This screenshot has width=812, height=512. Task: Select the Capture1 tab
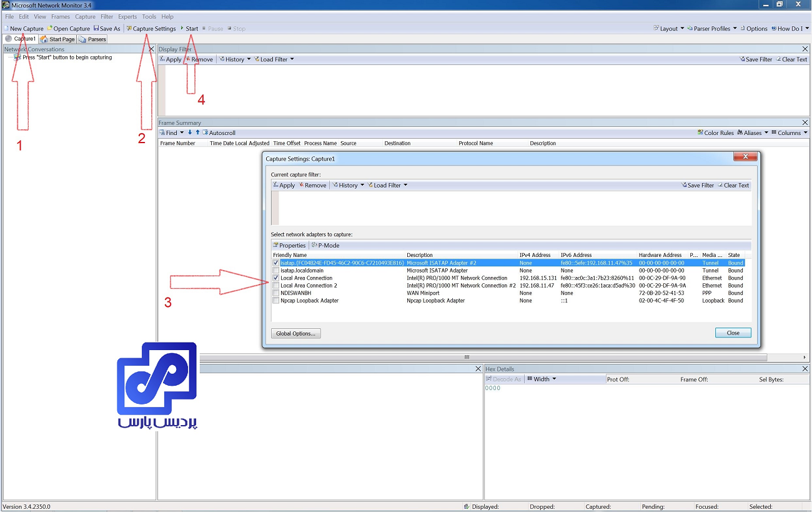(21, 39)
